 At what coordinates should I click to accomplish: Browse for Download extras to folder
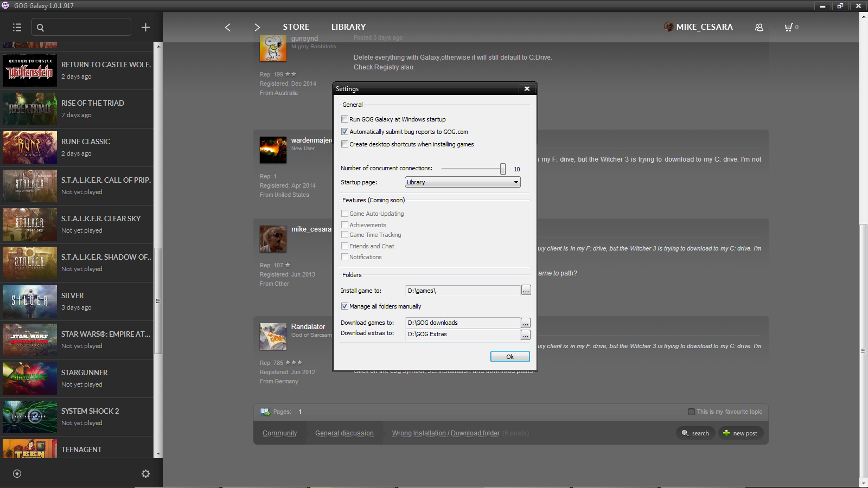click(526, 335)
